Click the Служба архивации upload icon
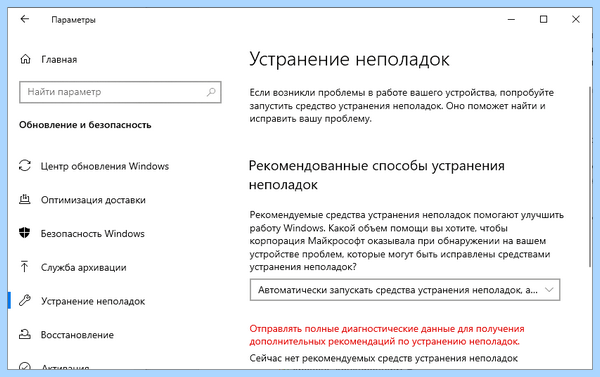This screenshot has width=600, height=377. coord(24,267)
